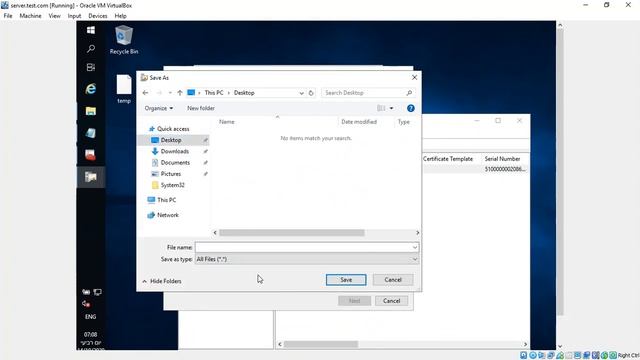640x360 pixels.
Task: Open the search magnifier on the VM taskbar
Action: pos(91,49)
